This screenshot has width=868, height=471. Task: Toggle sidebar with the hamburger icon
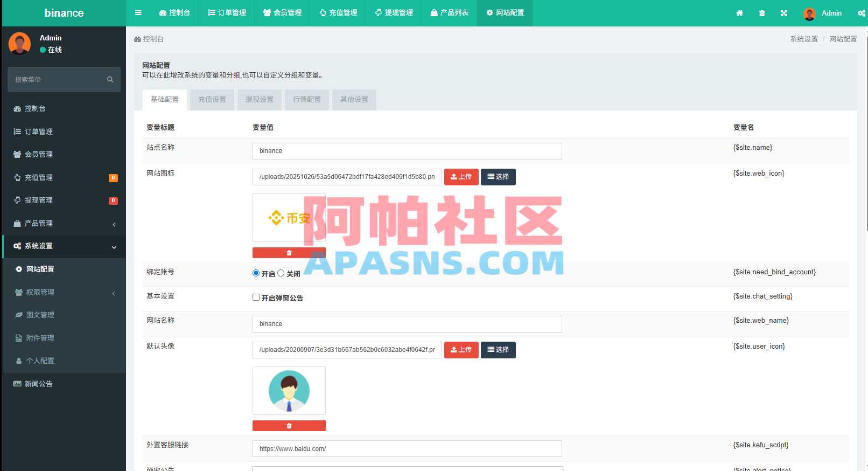138,13
